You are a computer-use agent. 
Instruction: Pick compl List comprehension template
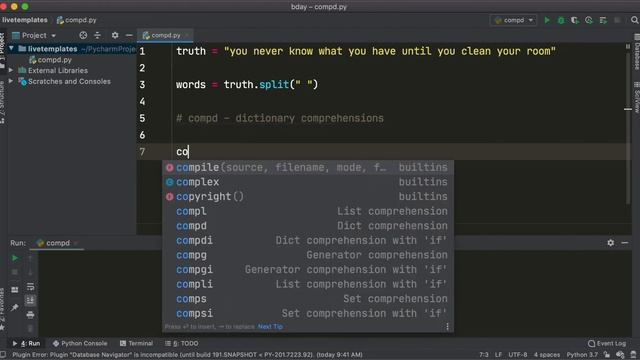pos(308,211)
